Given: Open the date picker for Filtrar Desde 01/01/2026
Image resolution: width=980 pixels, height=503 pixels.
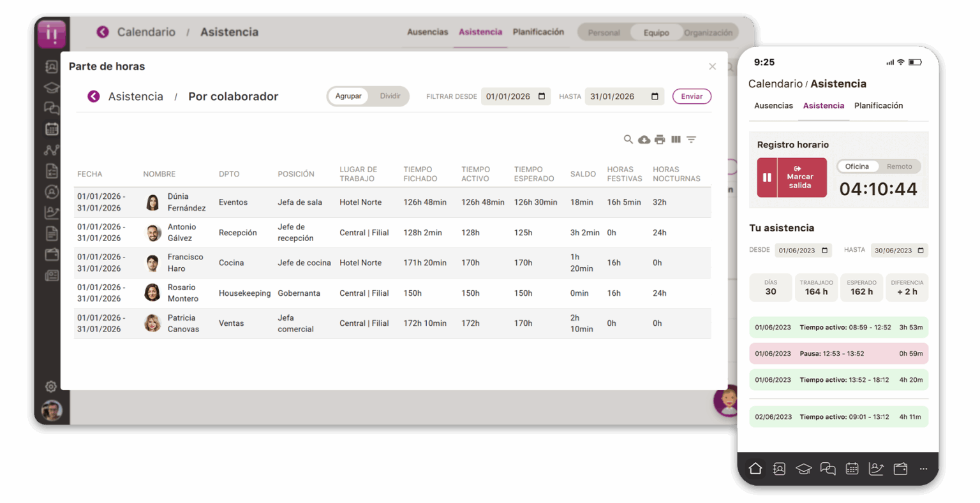Looking at the screenshot, I should (x=542, y=96).
